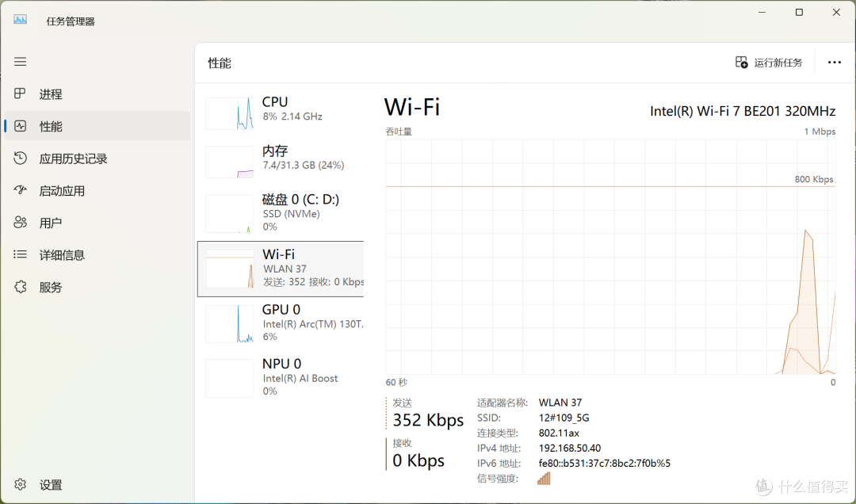The height and width of the screenshot is (504, 856).
Task: Click the 60 秒 time axis label
Action: [396, 382]
